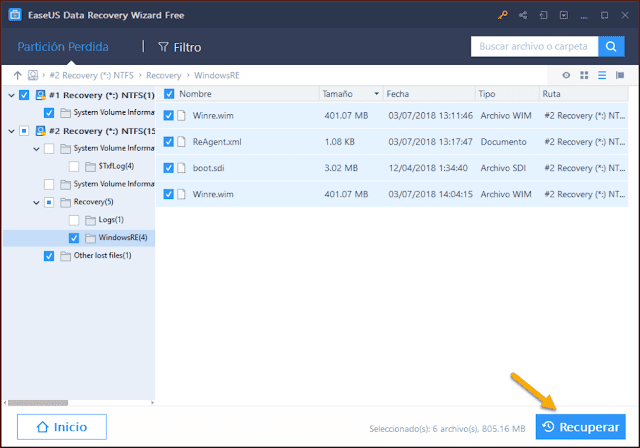Screen dimensions: 640x448
Task: Open the Partición Perdida tab
Action: click(x=63, y=47)
